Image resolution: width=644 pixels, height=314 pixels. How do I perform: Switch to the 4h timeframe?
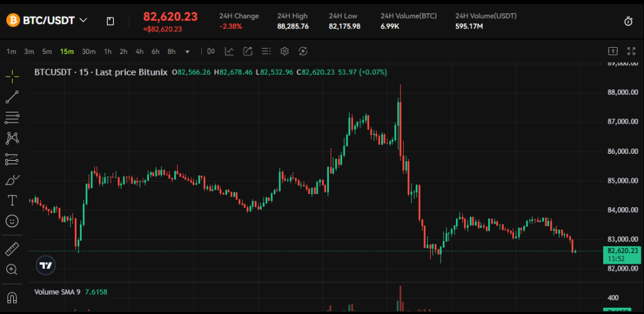[x=139, y=51]
